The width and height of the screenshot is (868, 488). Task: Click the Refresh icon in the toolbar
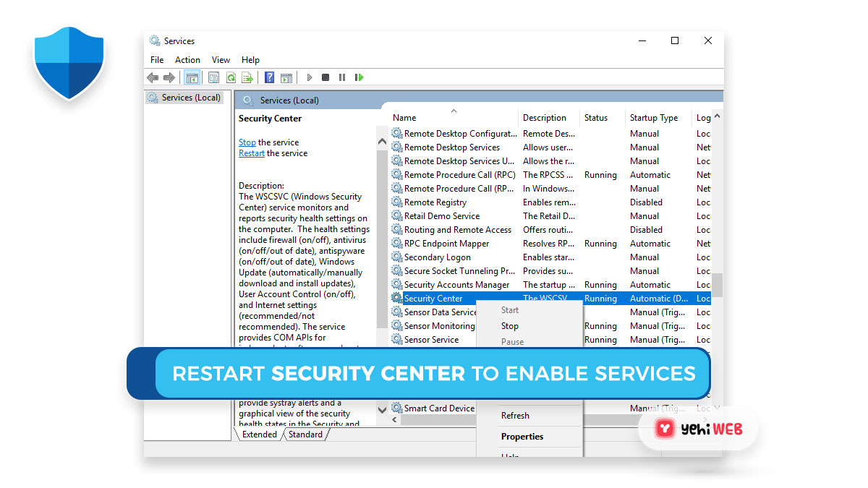pos(231,77)
